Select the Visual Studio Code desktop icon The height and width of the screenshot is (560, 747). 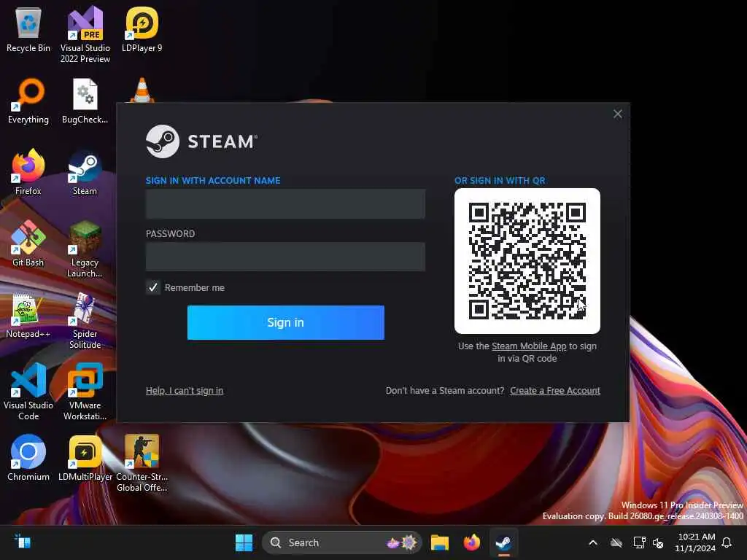pos(28,392)
